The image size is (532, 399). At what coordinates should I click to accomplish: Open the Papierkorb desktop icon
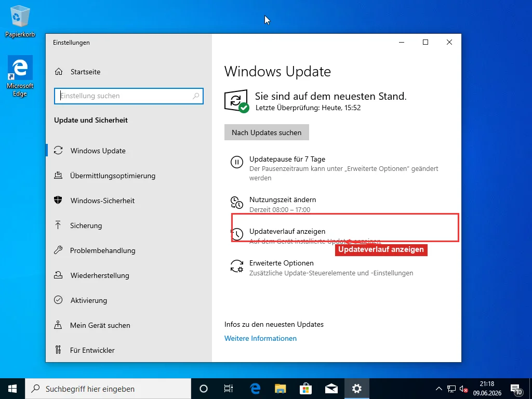click(20, 20)
